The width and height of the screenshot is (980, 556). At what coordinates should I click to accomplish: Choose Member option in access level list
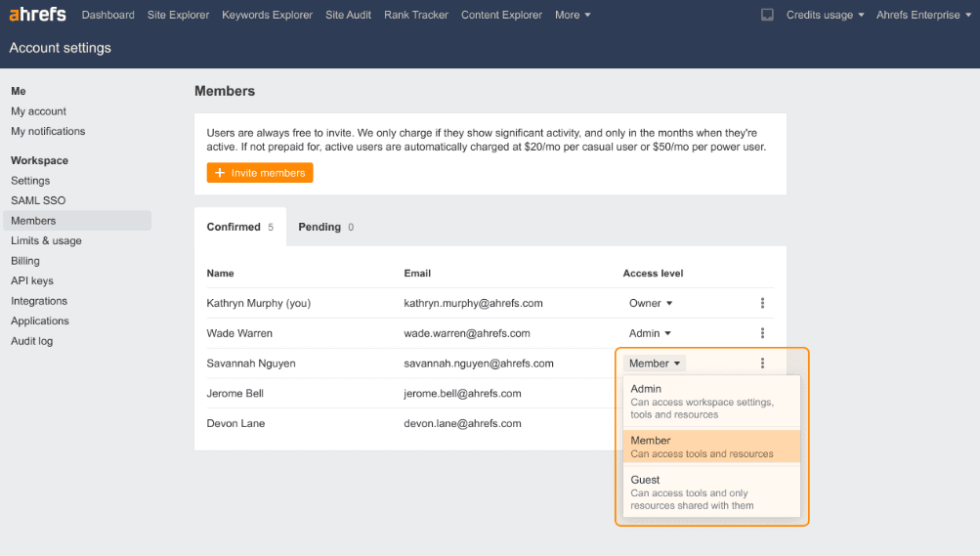pyautogui.click(x=711, y=447)
